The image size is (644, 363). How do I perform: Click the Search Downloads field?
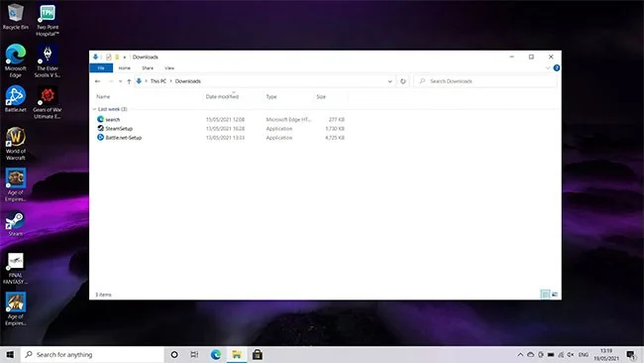coord(485,81)
